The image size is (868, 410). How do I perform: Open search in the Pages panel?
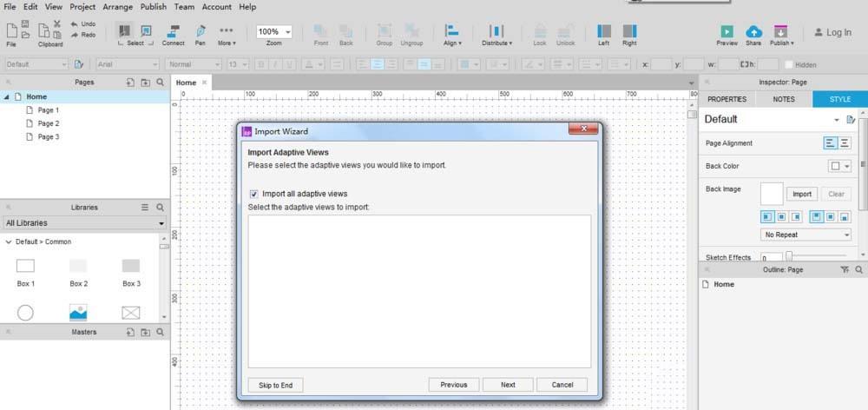(x=160, y=83)
